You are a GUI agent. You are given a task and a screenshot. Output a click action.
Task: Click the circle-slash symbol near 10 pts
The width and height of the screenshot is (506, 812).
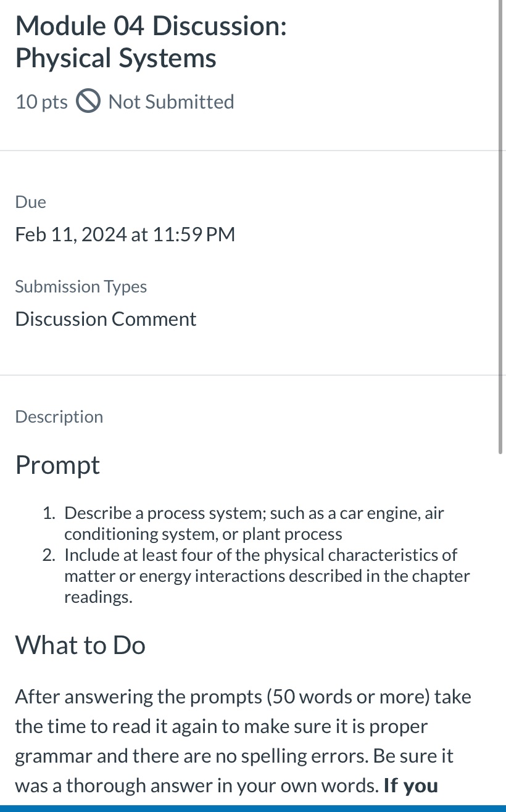[88, 101]
